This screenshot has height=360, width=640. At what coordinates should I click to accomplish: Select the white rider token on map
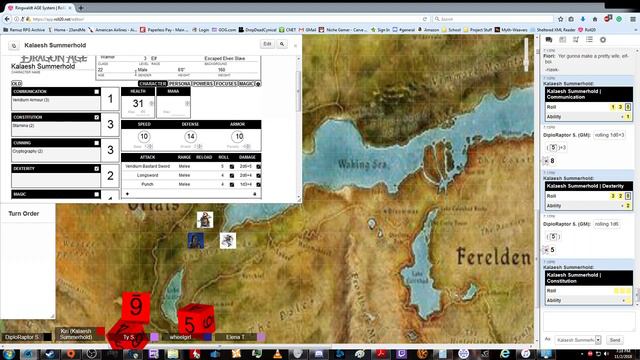point(228,240)
